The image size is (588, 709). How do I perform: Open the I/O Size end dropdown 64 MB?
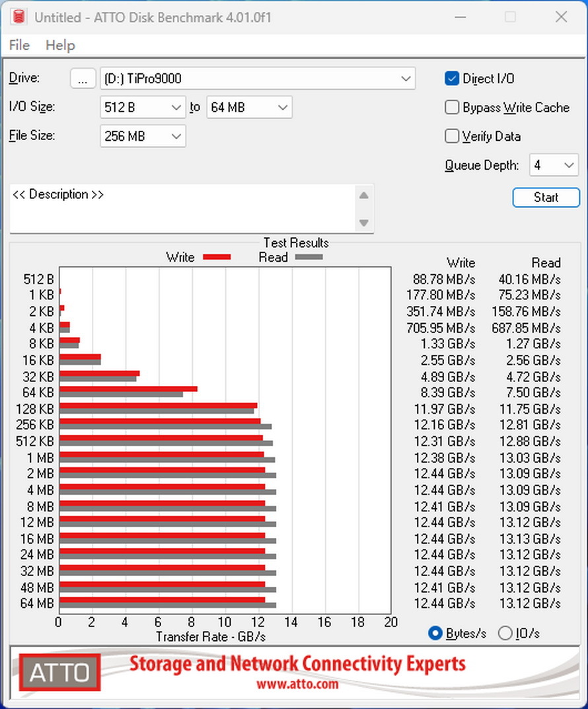pos(250,108)
